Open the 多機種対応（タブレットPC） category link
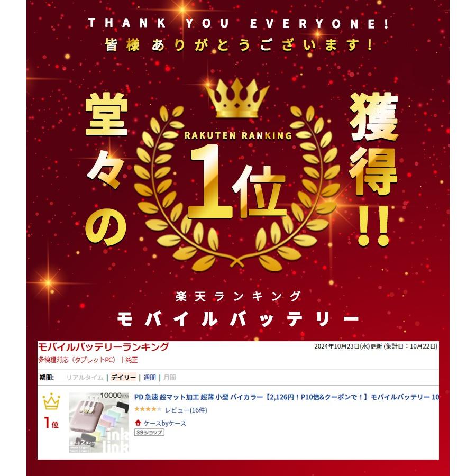 77,360
